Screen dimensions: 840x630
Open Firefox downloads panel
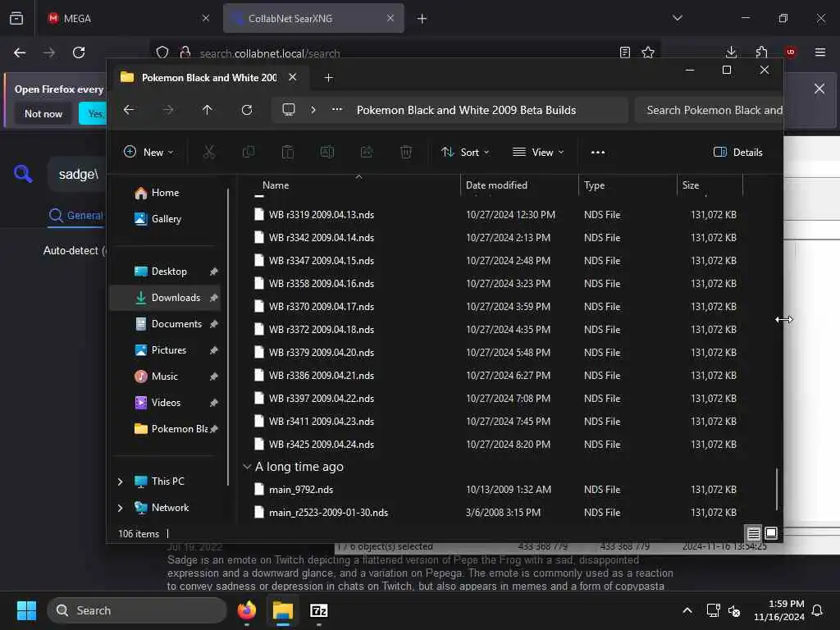[x=731, y=52]
